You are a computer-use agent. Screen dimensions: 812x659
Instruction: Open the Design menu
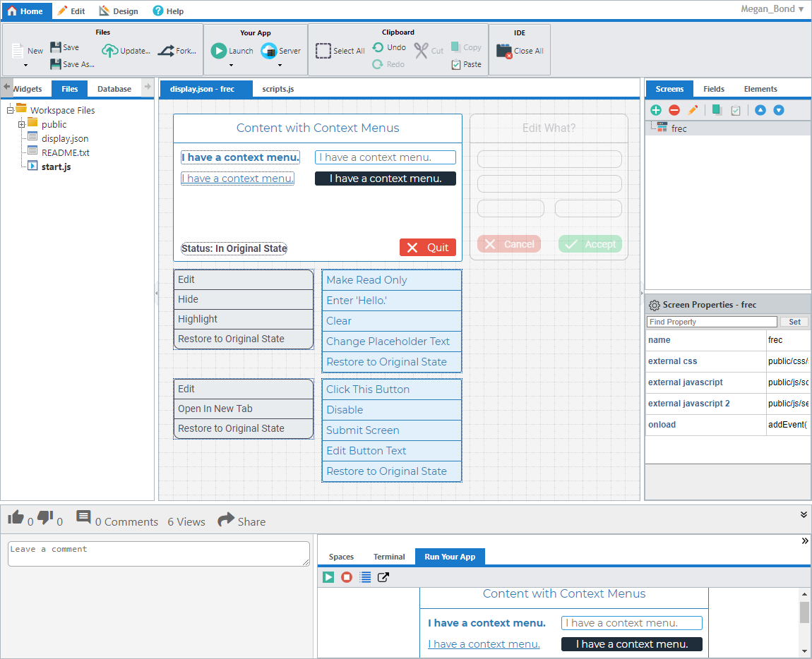pos(119,11)
